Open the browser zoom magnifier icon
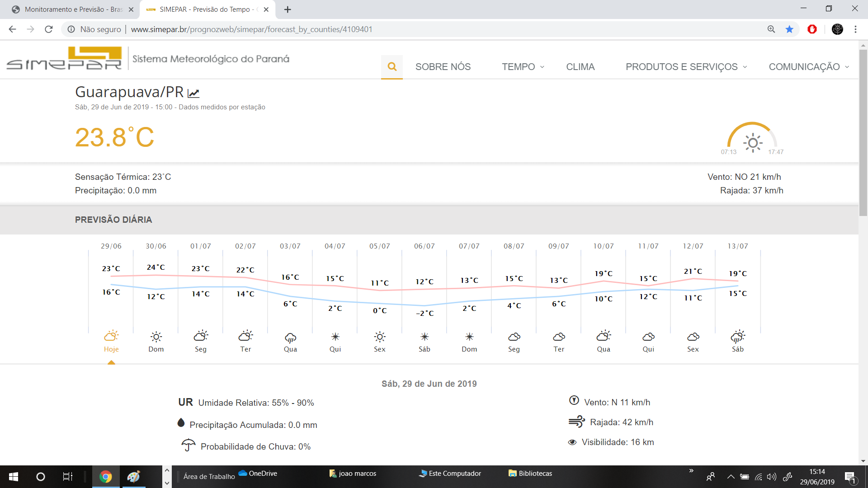Viewport: 868px width, 488px height. tap(771, 29)
